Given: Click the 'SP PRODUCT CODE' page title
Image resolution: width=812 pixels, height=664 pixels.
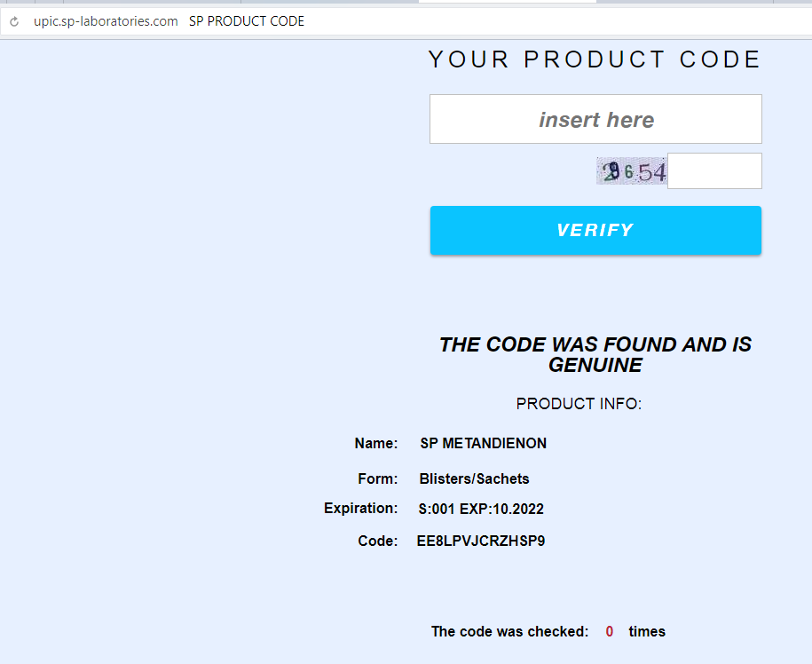Looking at the screenshot, I should [x=247, y=21].
